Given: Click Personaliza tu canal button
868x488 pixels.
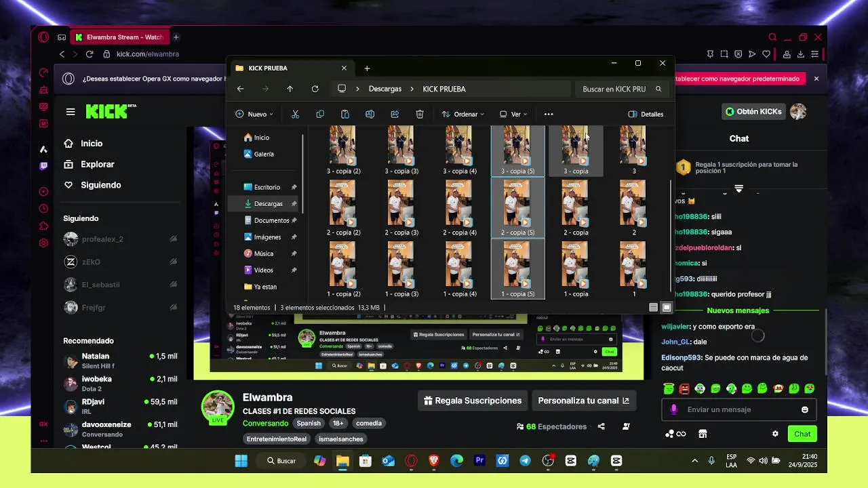Looking at the screenshot, I should coord(584,401).
